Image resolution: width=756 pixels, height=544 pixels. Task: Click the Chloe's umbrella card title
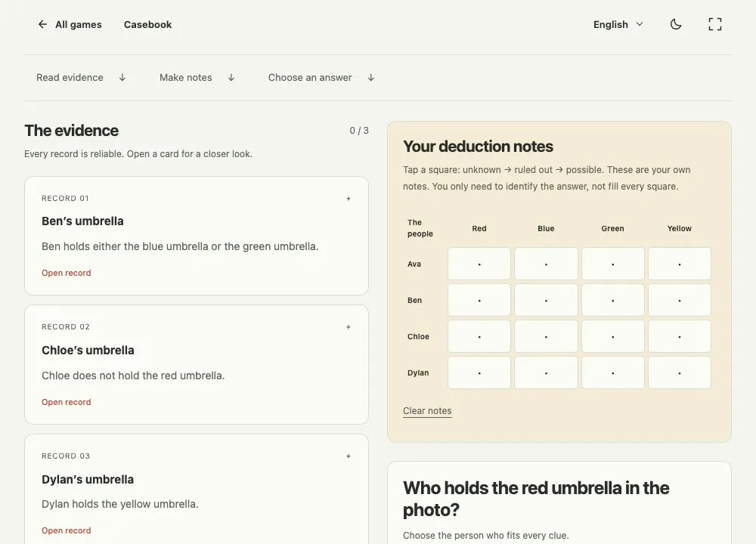click(x=88, y=351)
